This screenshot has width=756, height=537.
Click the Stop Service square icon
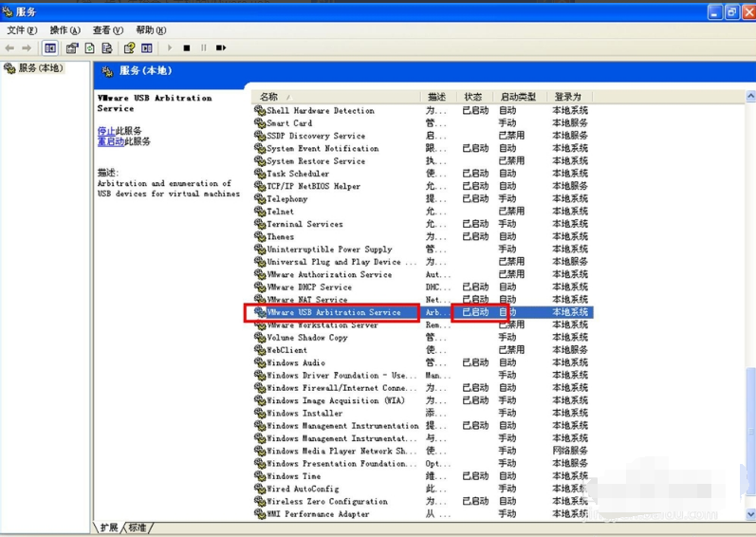coord(187,47)
